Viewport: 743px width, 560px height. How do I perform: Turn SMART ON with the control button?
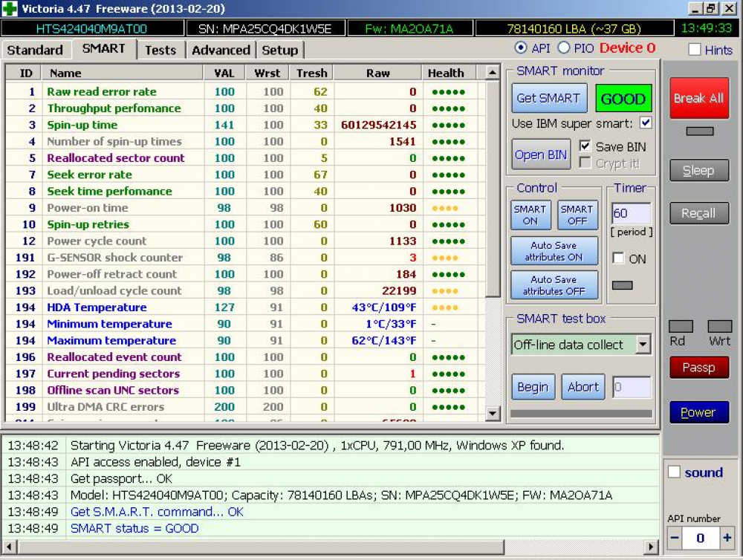click(x=531, y=215)
